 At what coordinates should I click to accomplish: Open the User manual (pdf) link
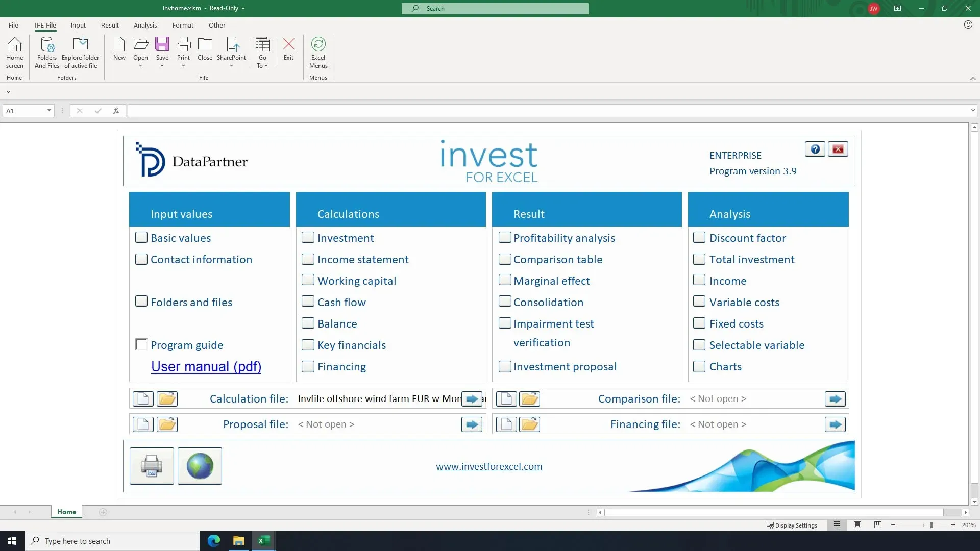coord(206,366)
